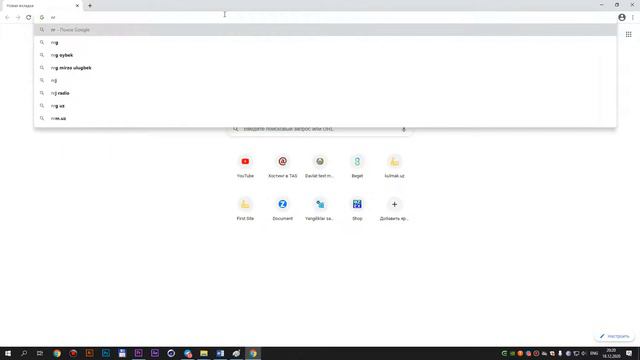Screen dimensions: 640x360
Task: Click the page's Google search box
Action: coord(320,129)
